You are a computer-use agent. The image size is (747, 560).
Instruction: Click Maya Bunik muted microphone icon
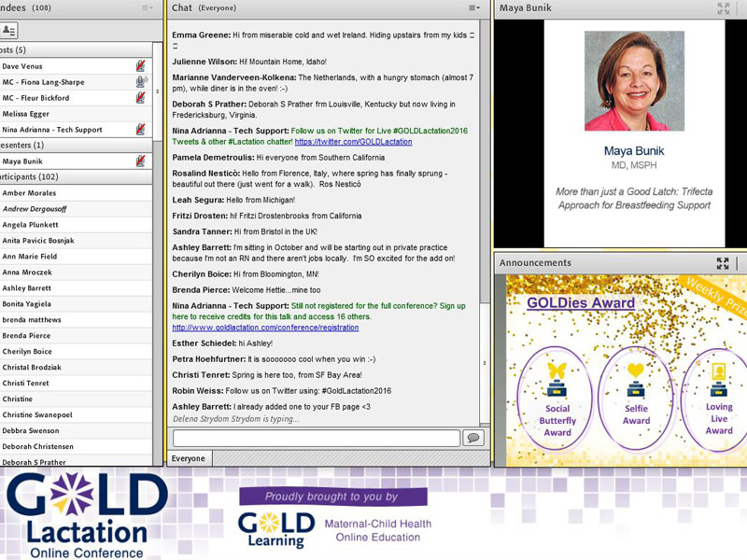pos(141,161)
